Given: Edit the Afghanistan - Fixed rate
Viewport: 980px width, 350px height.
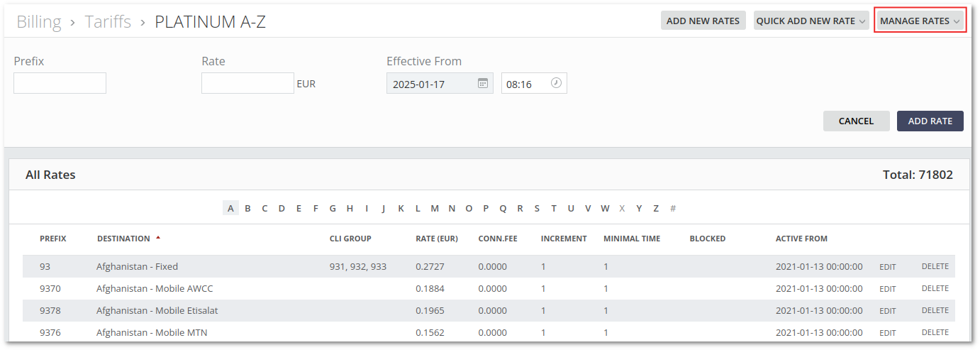Looking at the screenshot, I should (887, 267).
